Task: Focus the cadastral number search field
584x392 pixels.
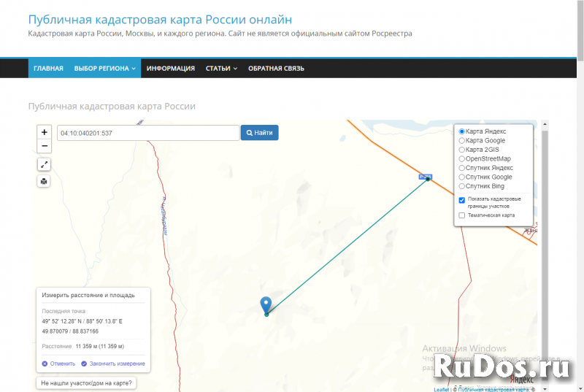Action: click(148, 133)
